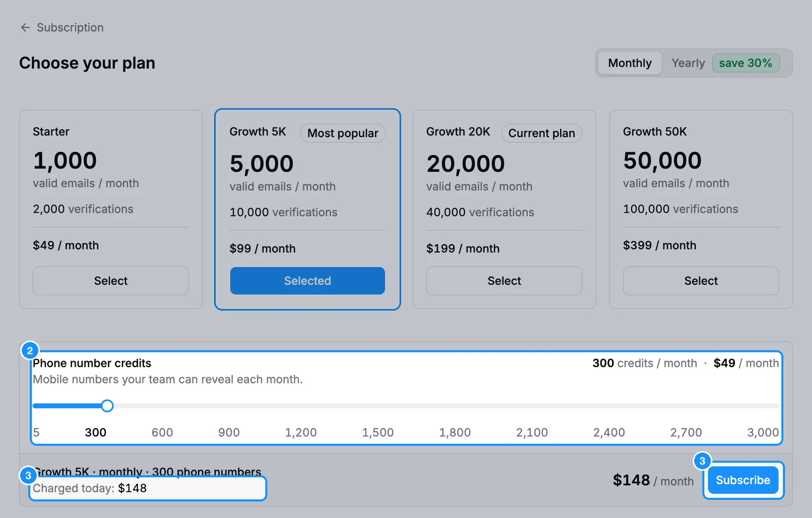Viewport: 812px width, 518px height.
Task: Set phone credits slider to 2,100
Action: [532, 432]
